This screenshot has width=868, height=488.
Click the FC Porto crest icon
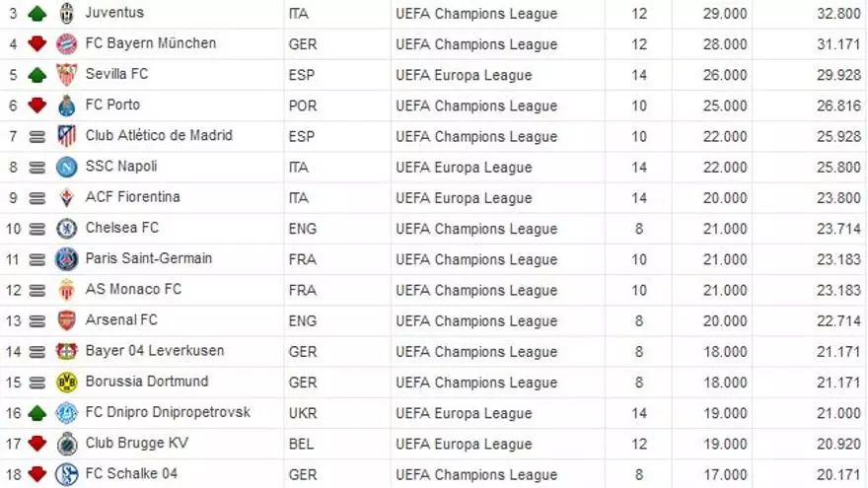coord(66,105)
